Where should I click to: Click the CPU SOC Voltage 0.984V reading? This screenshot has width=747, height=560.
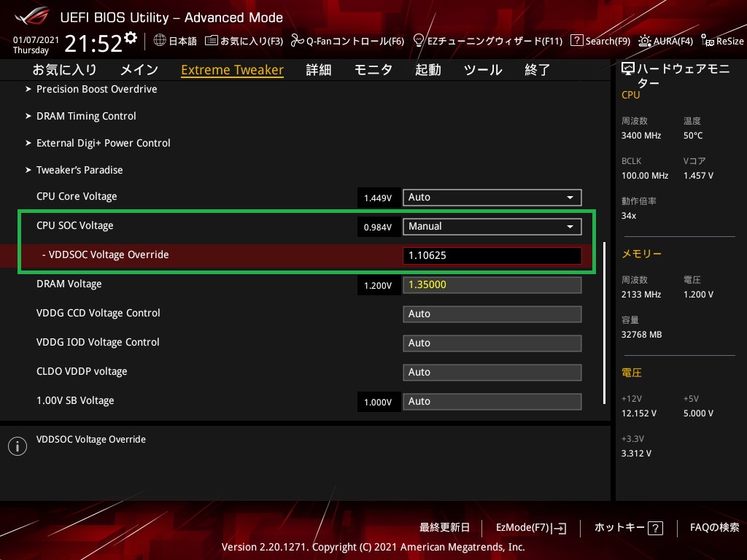click(x=378, y=227)
